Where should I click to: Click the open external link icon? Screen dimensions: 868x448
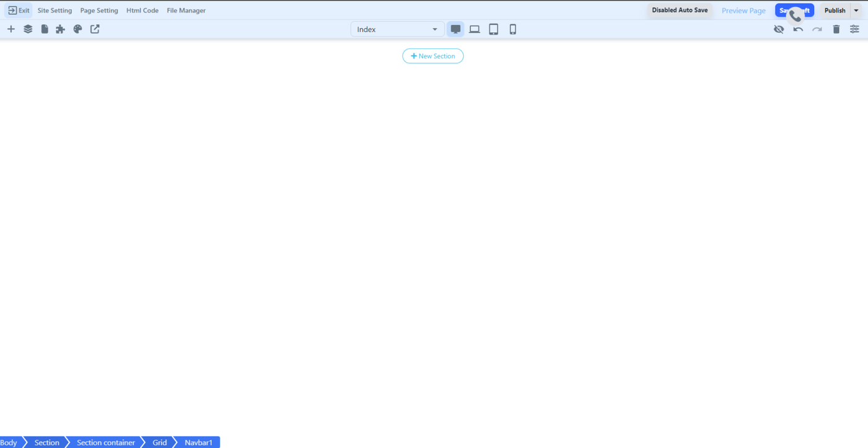click(x=95, y=29)
